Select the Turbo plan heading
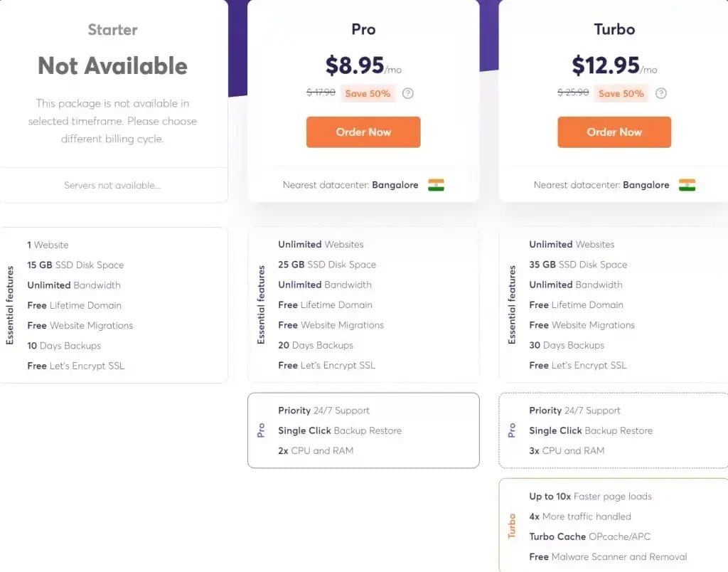Image resolution: width=728 pixels, height=572 pixels. [x=614, y=30]
